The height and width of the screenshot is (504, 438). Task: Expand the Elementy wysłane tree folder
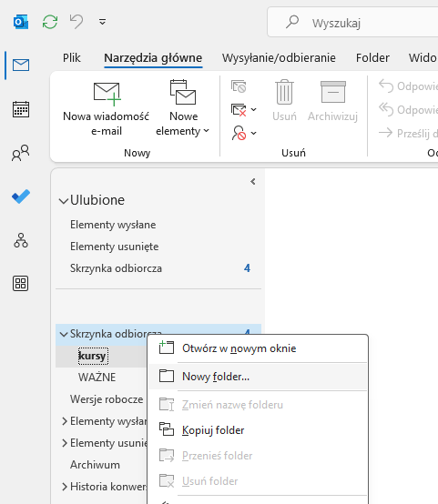coord(65,421)
